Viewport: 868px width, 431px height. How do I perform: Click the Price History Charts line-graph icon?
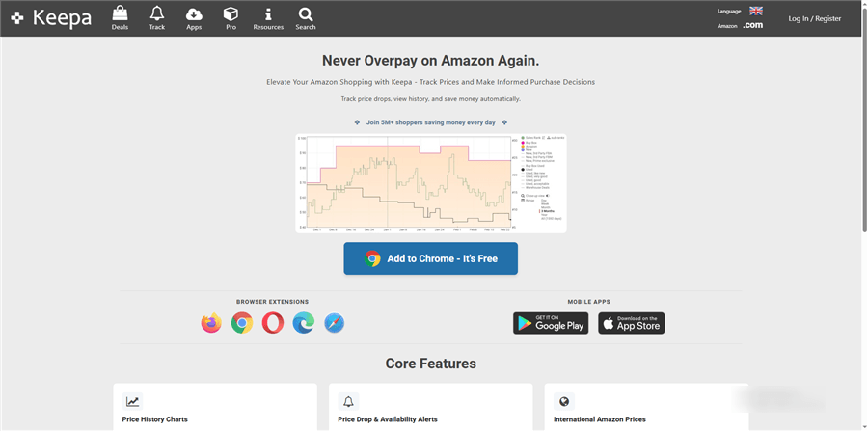coord(132,402)
